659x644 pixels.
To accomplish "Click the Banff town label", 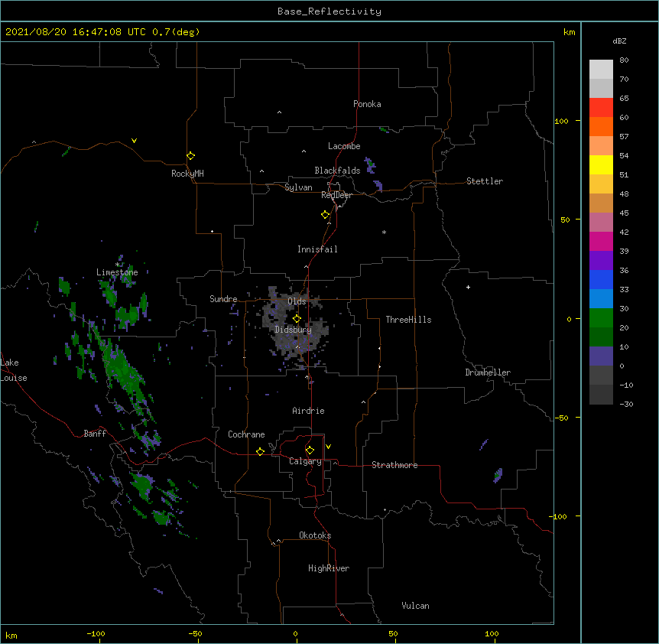I will [x=95, y=434].
